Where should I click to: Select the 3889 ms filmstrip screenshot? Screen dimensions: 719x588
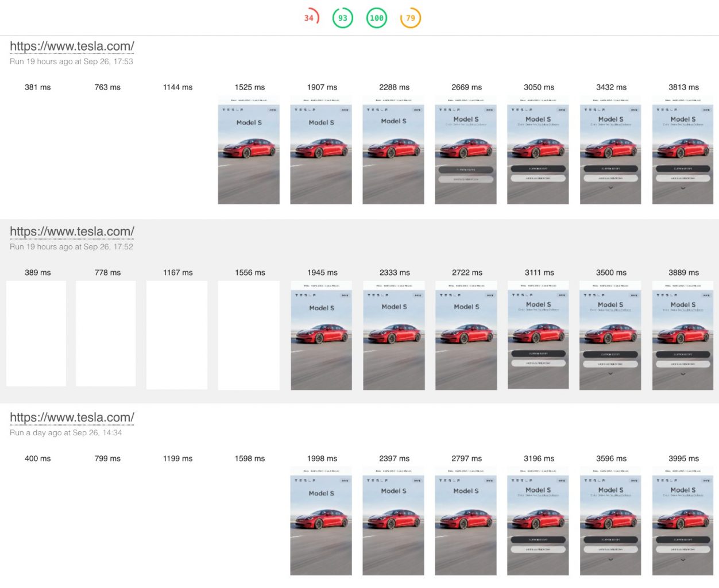(683, 335)
